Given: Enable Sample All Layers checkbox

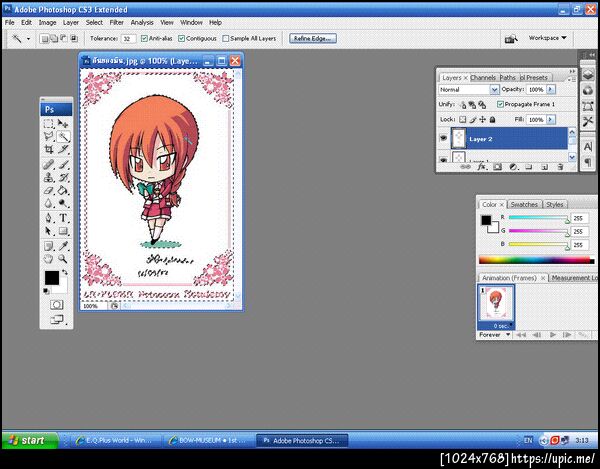Looking at the screenshot, I should (x=226, y=38).
